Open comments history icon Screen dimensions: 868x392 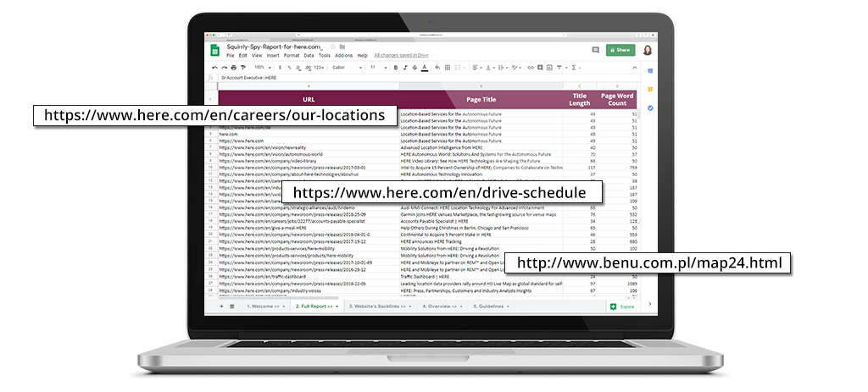[x=596, y=50]
